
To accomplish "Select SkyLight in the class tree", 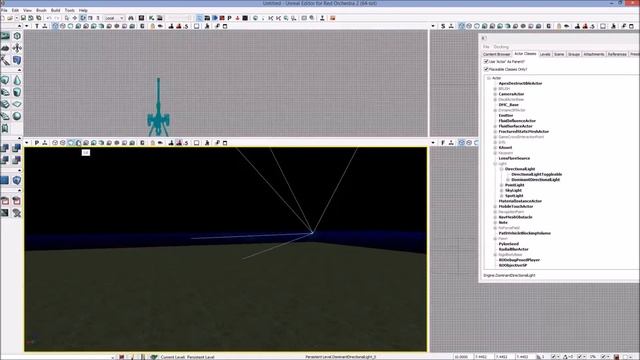I will [x=513, y=190].
